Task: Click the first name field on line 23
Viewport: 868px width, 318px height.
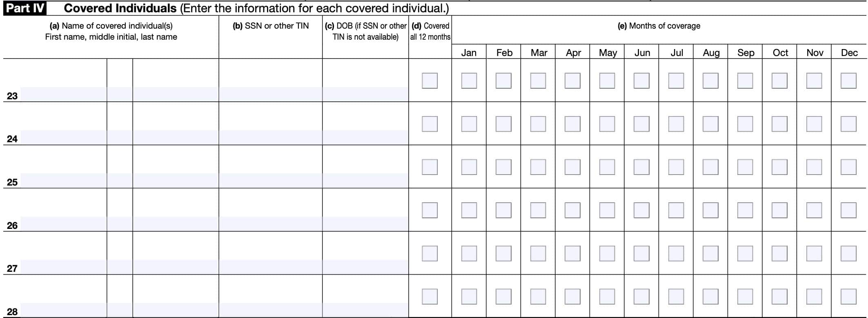Action: coord(64,94)
